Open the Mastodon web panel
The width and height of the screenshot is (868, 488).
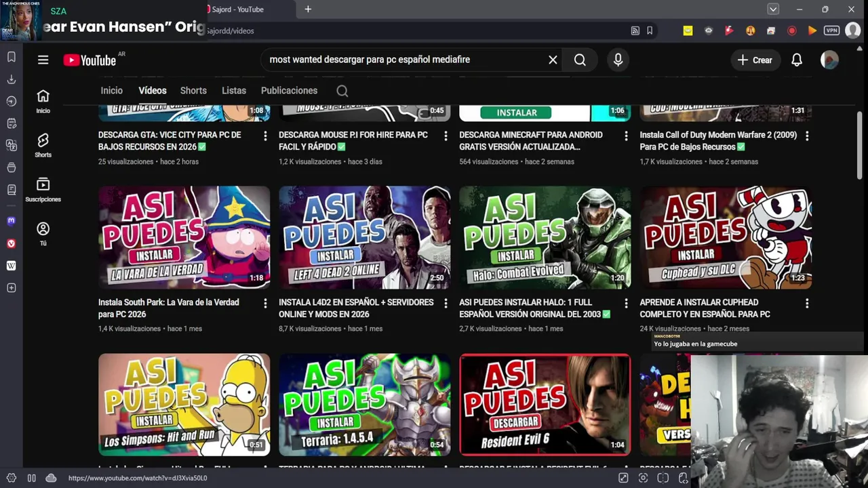click(12, 221)
